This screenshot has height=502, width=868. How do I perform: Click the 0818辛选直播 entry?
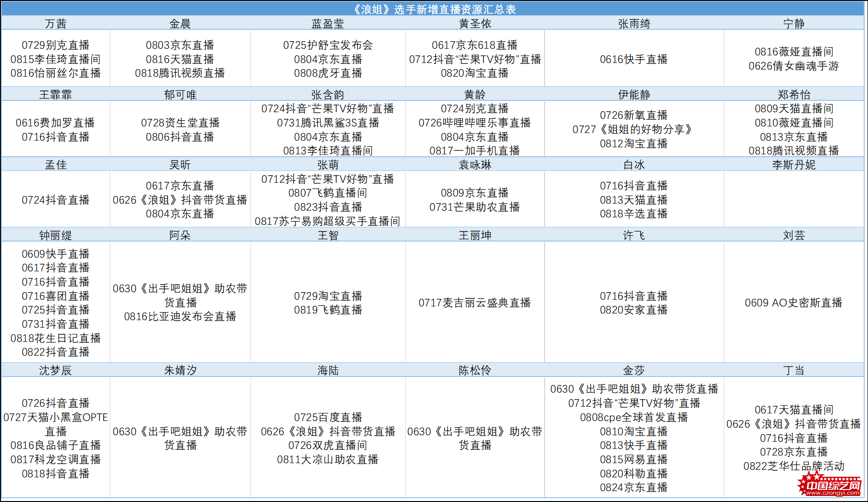[x=634, y=214]
